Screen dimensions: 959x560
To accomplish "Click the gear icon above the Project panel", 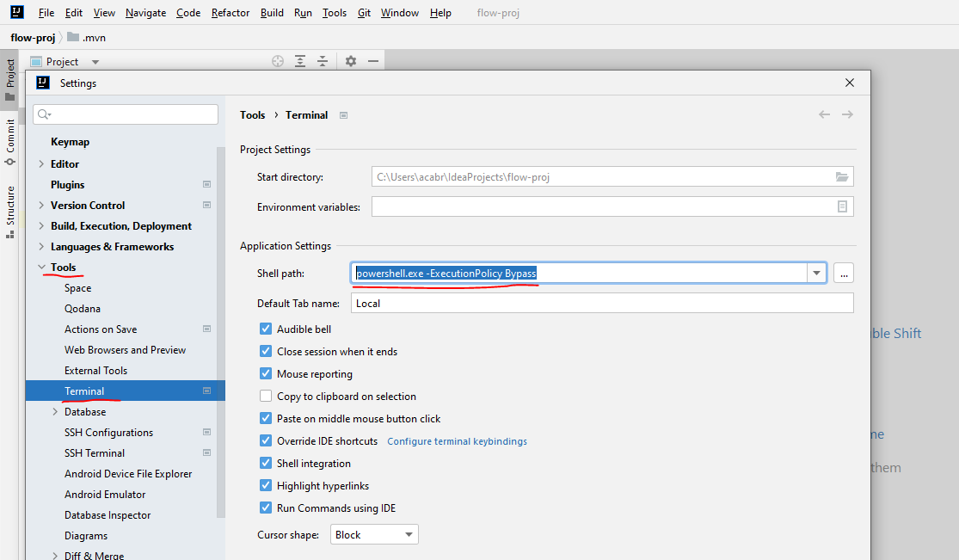I will [x=350, y=61].
